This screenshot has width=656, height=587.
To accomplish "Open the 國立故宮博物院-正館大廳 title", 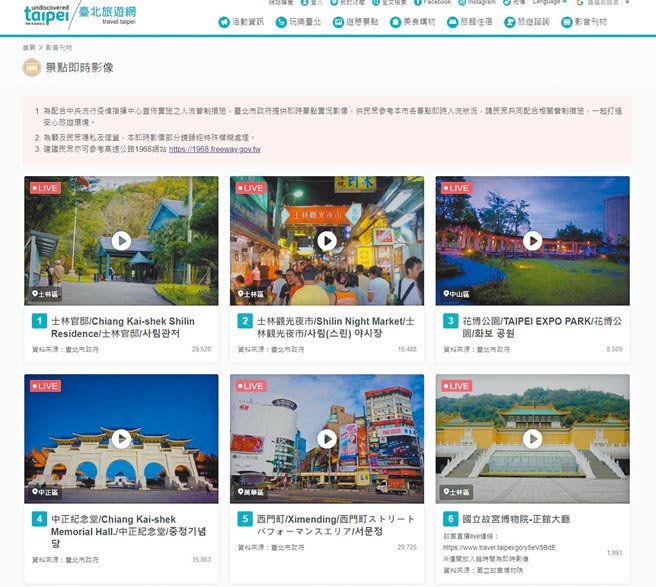I will (516, 519).
